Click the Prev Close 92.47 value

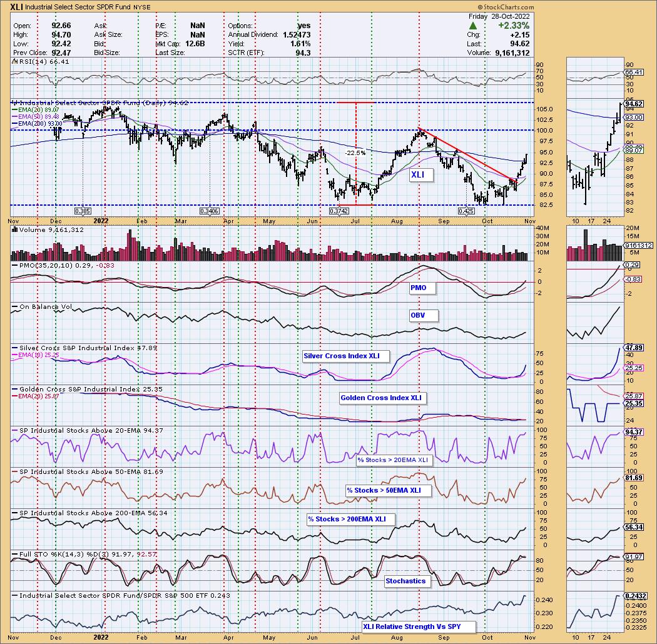click(x=61, y=53)
